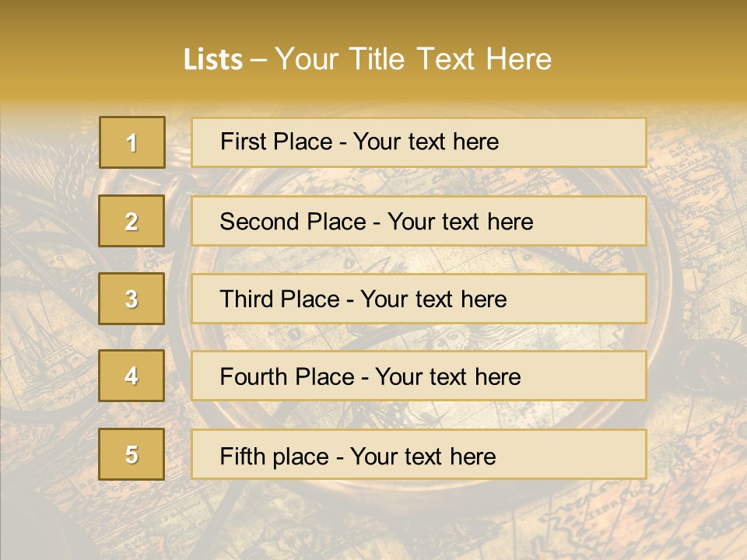Select 'Your text here' in Third Place row
This screenshot has width=747, height=560.
433,299
